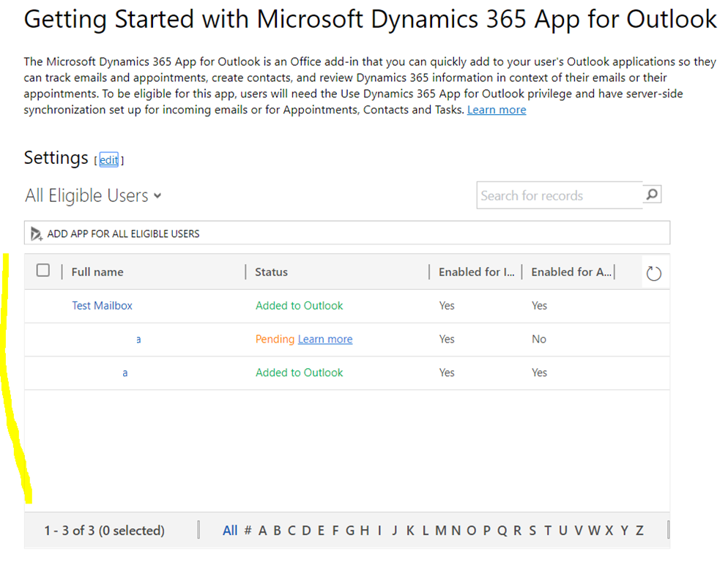Sort by the Status column header
Screen dimensions: 728x562
tap(271, 272)
